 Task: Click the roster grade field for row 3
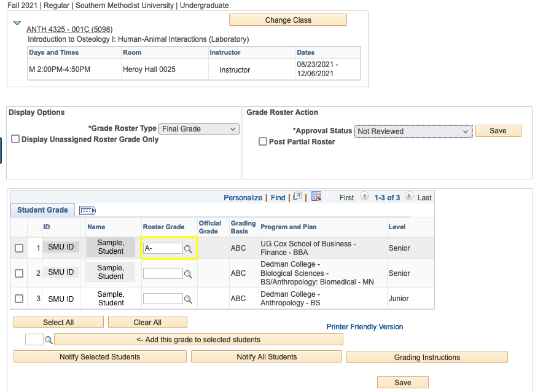pyautogui.click(x=163, y=299)
